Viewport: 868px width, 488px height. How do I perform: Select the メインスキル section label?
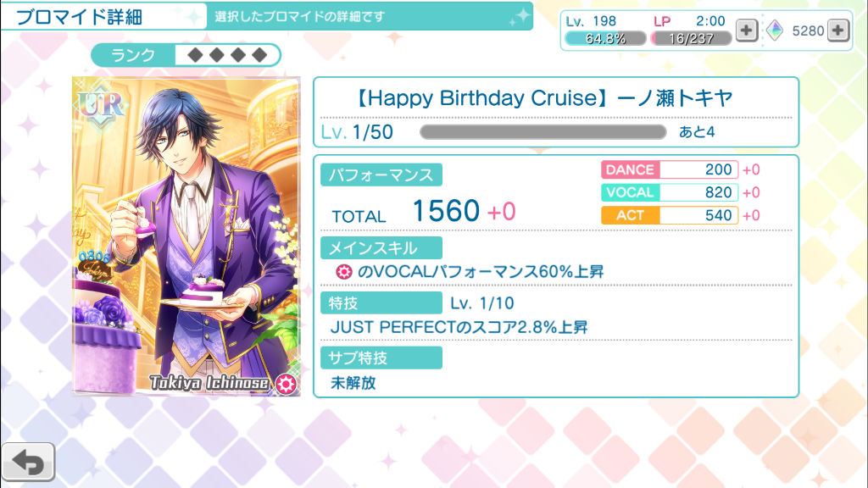tap(381, 248)
